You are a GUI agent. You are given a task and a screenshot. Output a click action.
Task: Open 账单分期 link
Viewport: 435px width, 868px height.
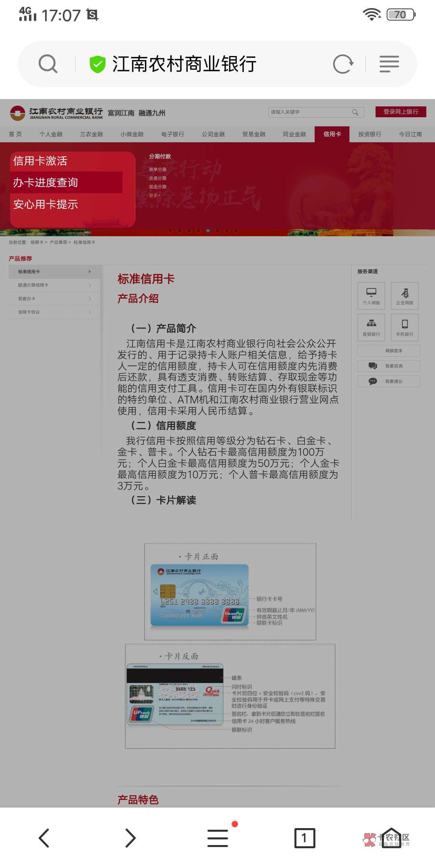157,170
